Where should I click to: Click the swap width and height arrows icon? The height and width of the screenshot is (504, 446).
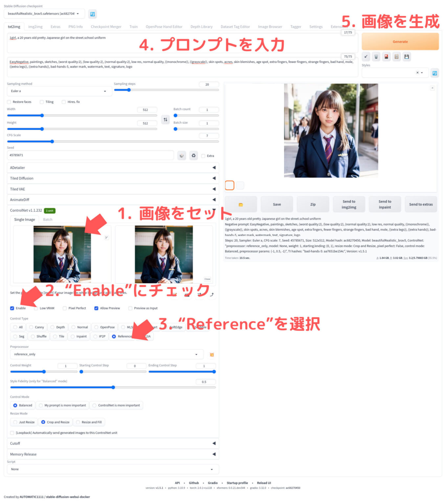click(165, 120)
